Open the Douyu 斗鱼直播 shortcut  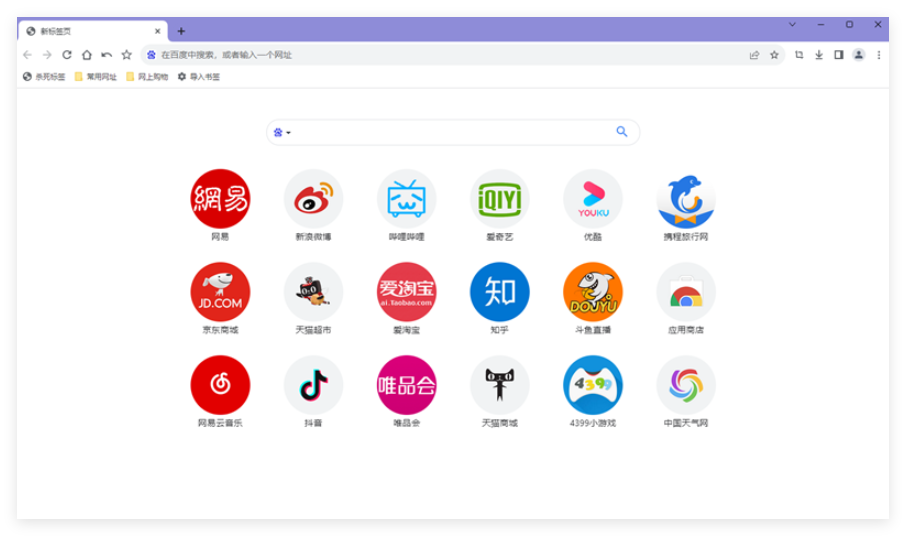click(593, 292)
